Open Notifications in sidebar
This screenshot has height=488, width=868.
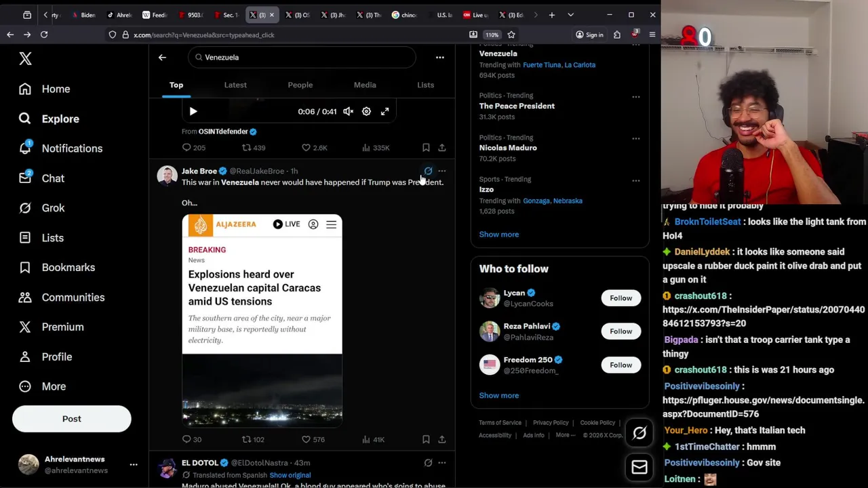[60, 148]
